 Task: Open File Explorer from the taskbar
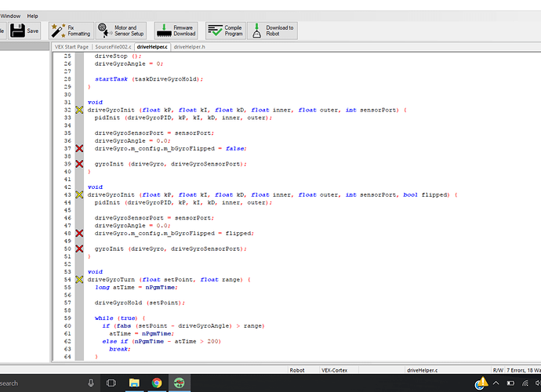[134, 383]
